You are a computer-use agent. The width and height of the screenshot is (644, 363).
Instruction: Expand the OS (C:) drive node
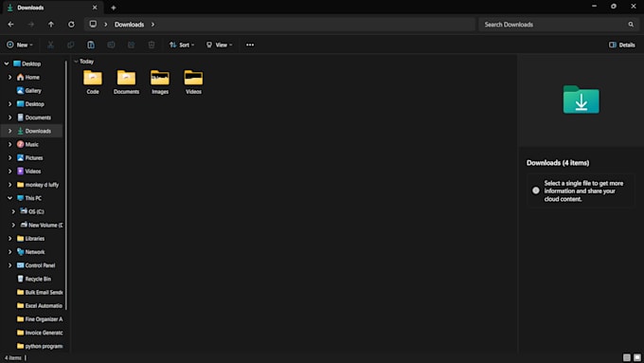(x=13, y=211)
